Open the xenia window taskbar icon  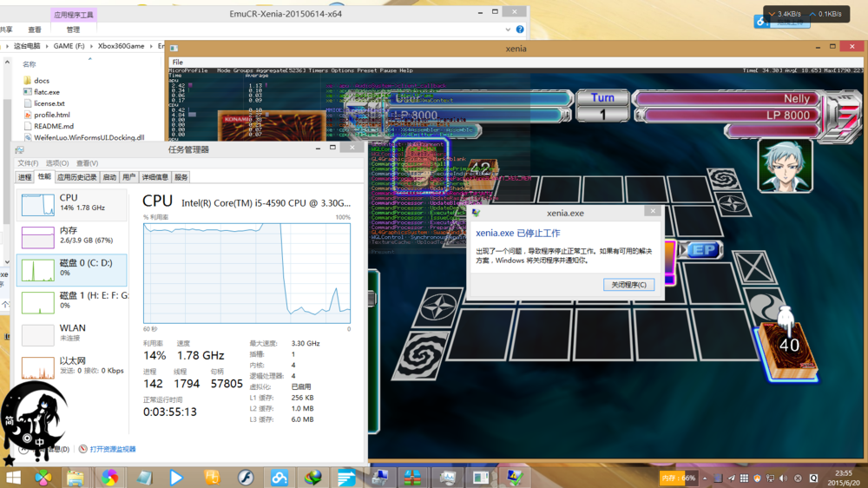coord(481,477)
